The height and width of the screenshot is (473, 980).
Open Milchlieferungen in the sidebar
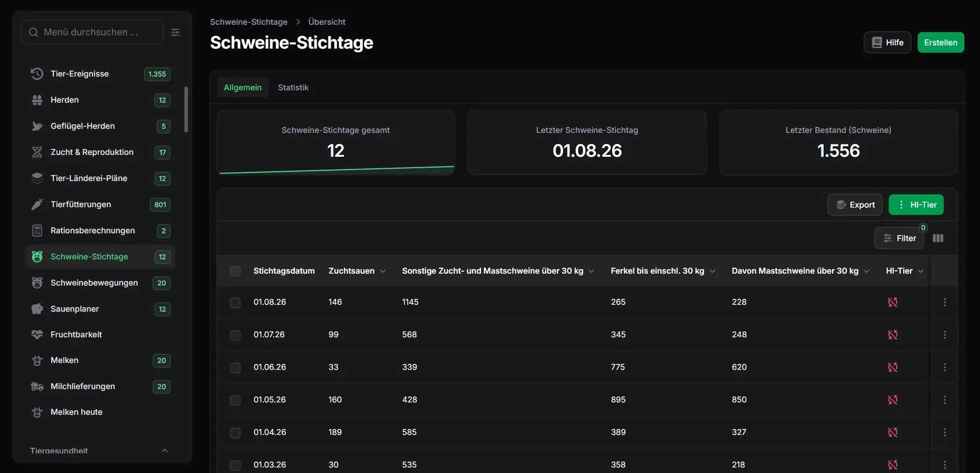click(x=101, y=386)
